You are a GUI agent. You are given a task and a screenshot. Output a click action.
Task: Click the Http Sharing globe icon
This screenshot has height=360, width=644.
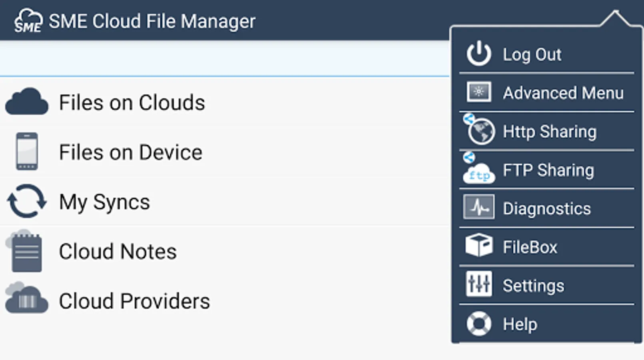click(480, 131)
